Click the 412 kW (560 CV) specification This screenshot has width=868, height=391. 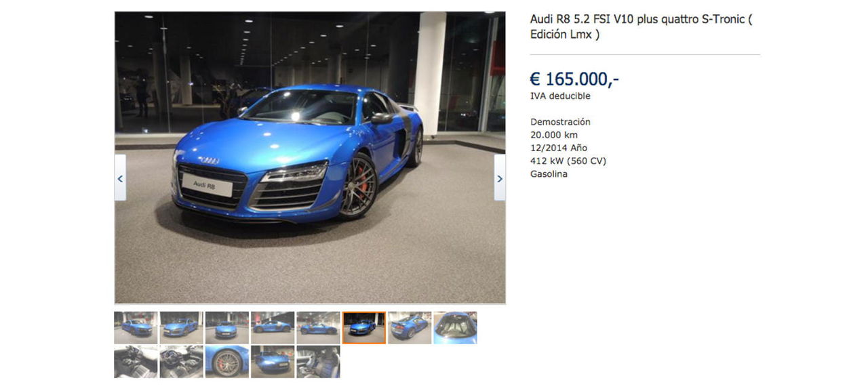click(568, 161)
